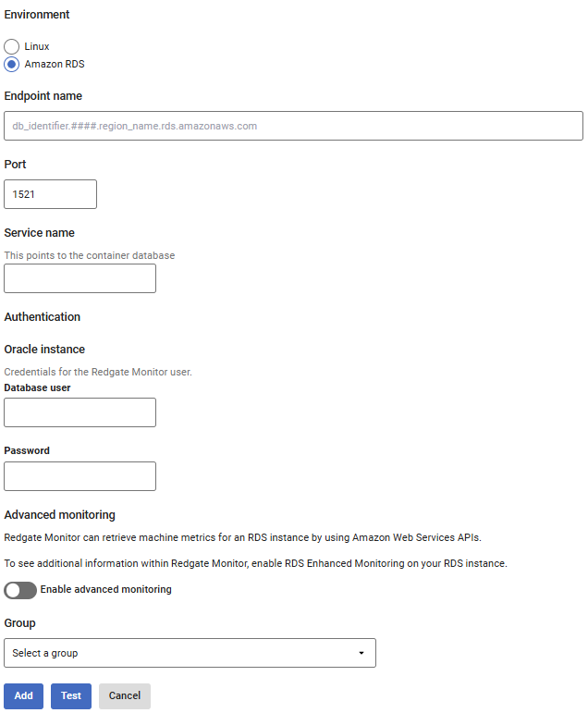The height and width of the screenshot is (713, 588).
Task: Click the Enable advanced monitoring label text
Action: coord(106,590)
